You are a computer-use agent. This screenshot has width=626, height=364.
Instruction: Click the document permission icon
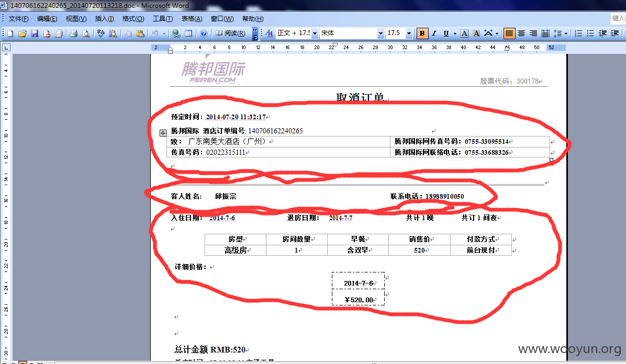(x=47, y=33)
